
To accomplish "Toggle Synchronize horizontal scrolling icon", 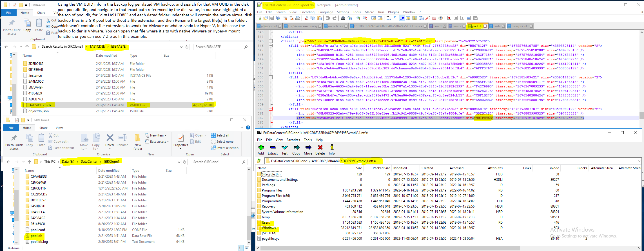I will [380, 18].
